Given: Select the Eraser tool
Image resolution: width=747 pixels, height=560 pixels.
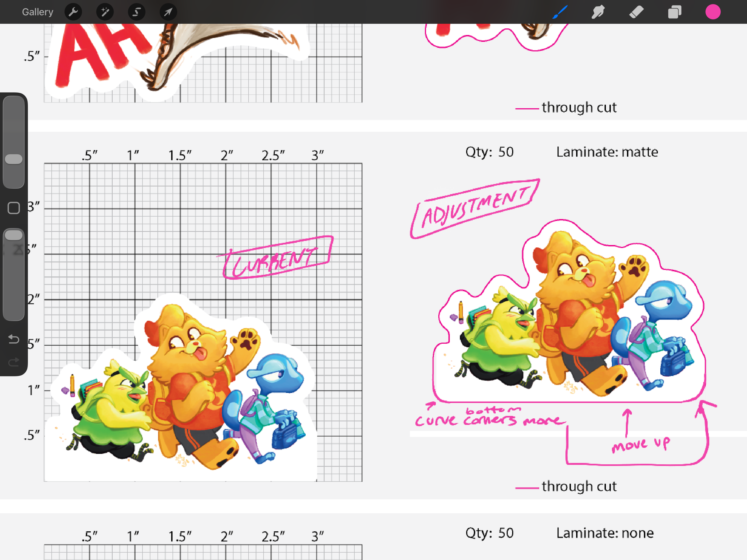Looking at the screenshot, I should coord(636,12).
